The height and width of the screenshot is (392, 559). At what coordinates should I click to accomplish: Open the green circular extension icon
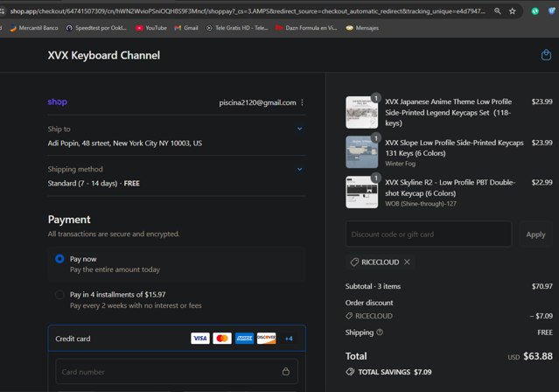click(535, 11)
